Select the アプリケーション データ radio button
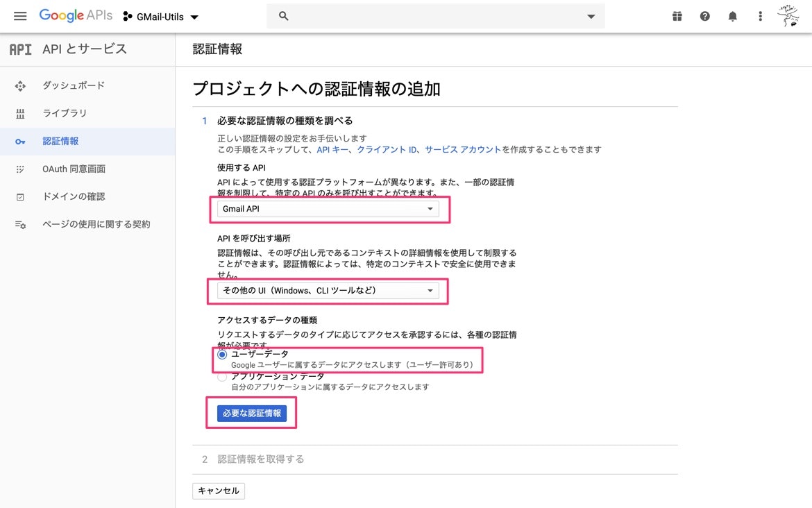 tap(222, 377)
